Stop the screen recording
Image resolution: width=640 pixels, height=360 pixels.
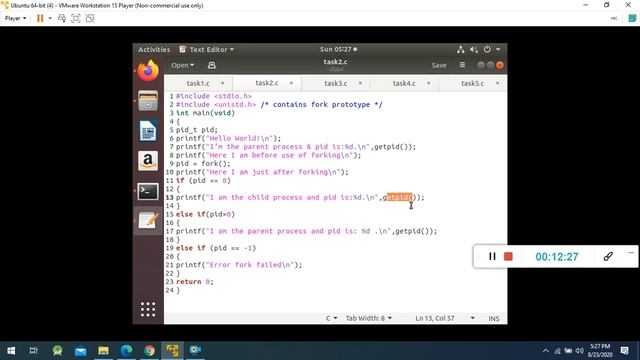[508, 256]
